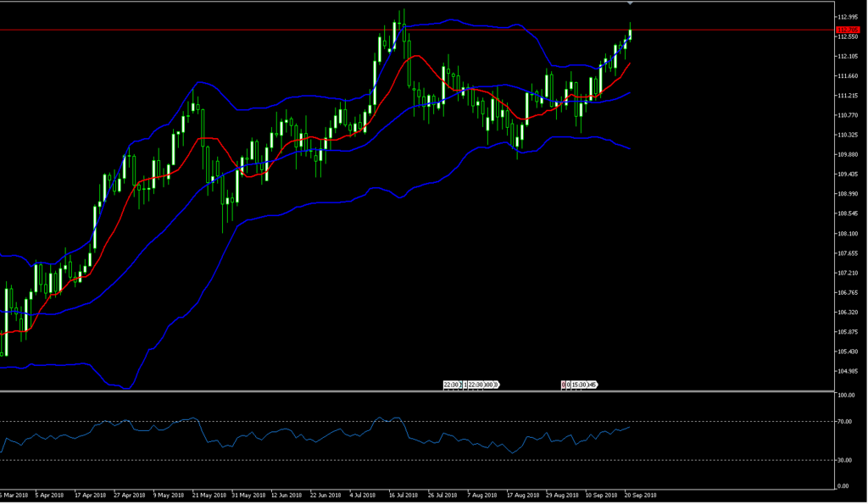Click the 22 Jun 2018 date label

(325, 496)
